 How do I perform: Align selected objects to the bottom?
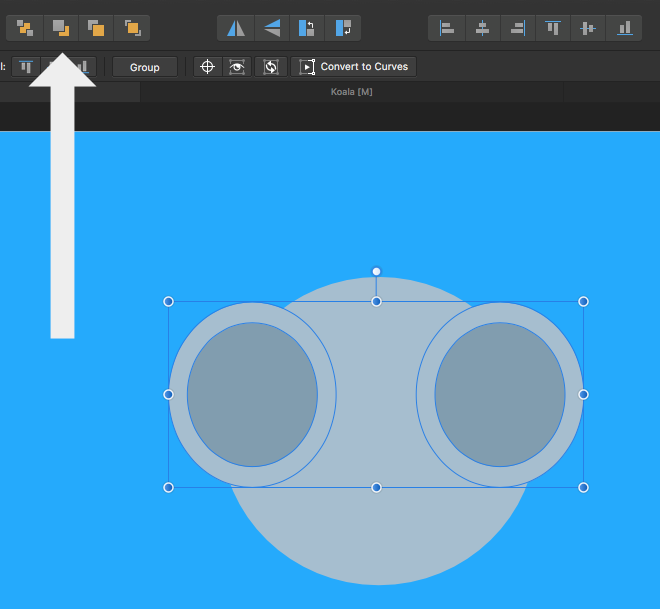pos(624,28)
